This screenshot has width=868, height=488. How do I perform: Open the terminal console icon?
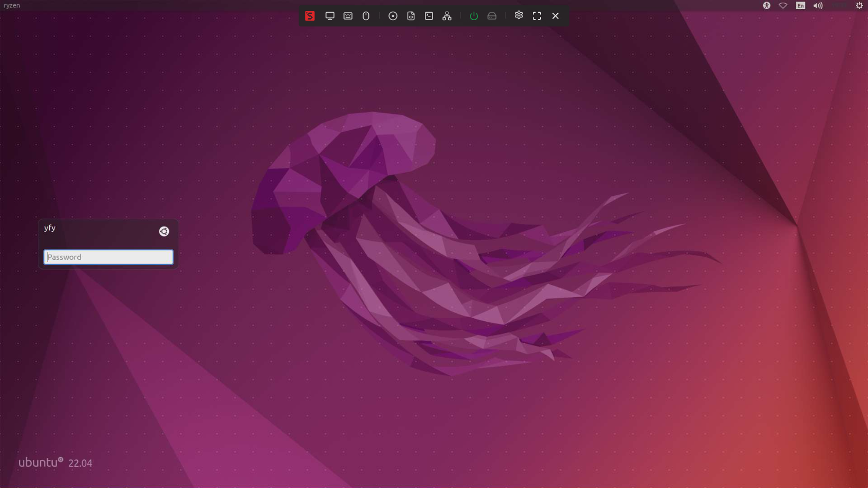pyautogui.click(x=429, y=16)
